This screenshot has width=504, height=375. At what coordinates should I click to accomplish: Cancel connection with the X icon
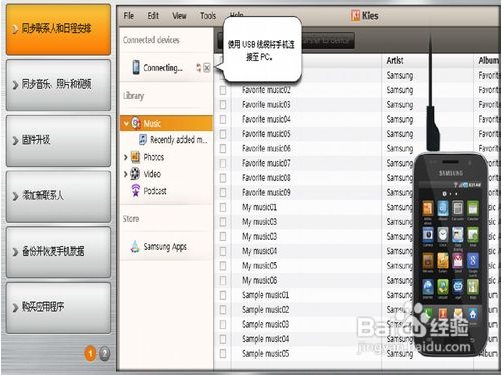(x=207, y=68)
